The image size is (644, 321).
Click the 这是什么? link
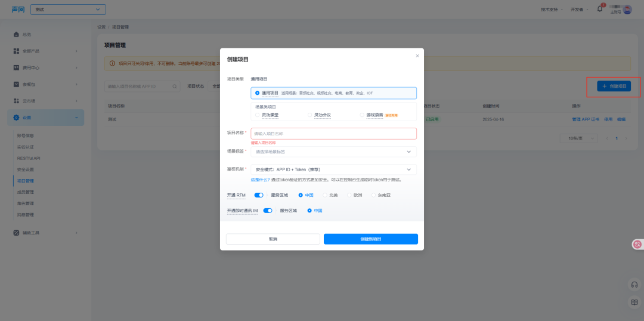click(261, 180)
